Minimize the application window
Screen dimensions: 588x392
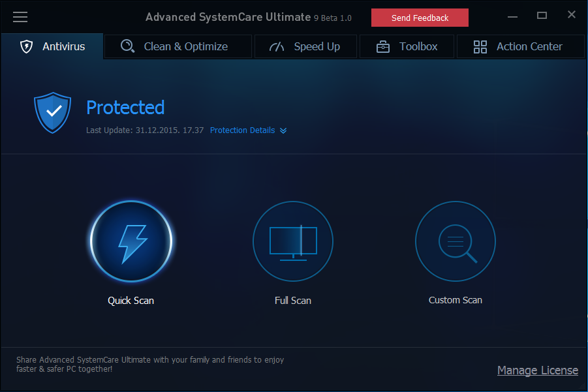pyautogui.click(x=512, y=17)
